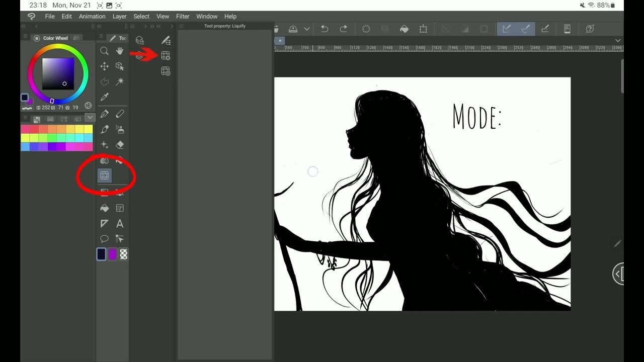Select the Correct line tool
The image size is (644, 362).
pyautogui.click(x=120, y=239)
